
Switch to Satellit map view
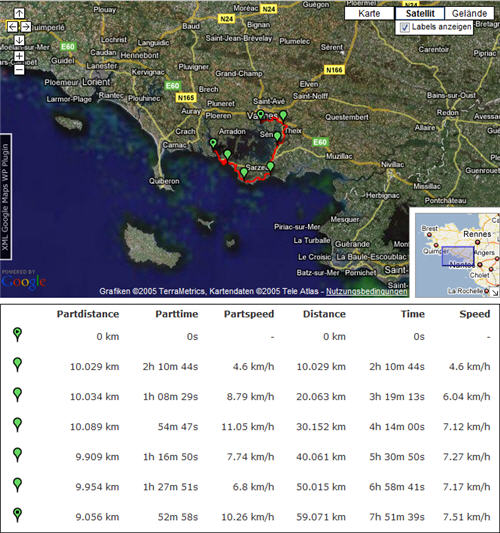(420, 14)
